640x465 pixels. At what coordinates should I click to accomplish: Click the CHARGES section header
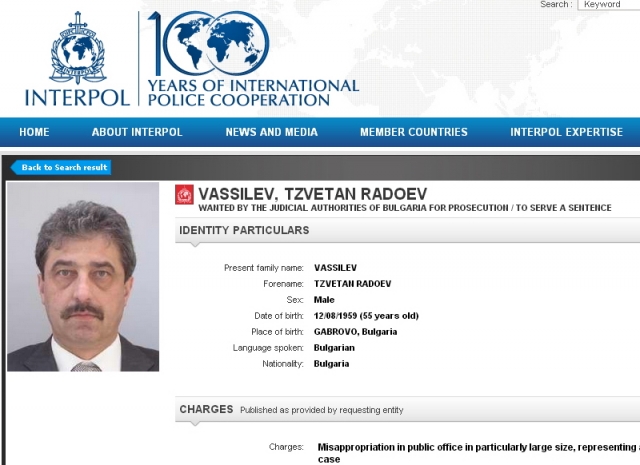206,409
